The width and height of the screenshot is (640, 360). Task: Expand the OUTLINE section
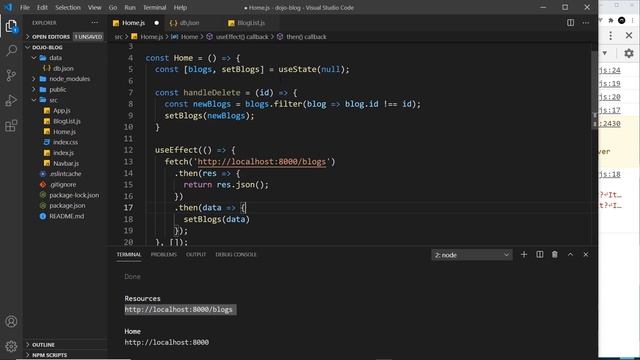point(43,345)
